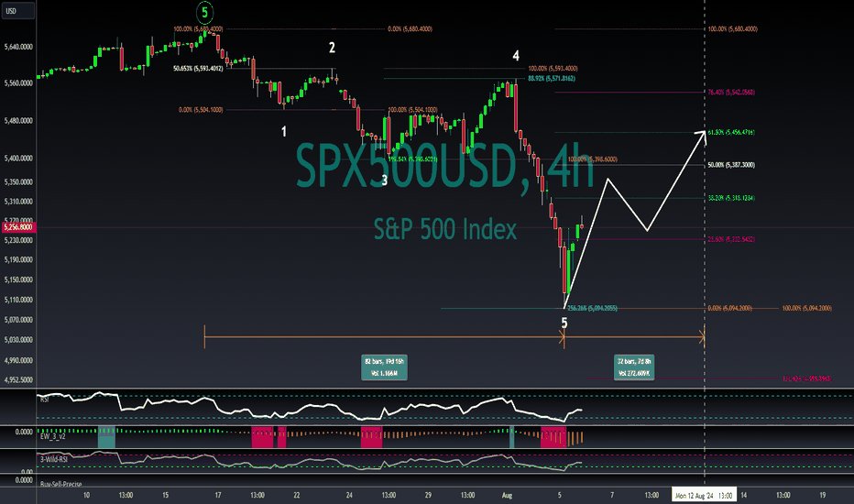This screenshot has height=504, width=854.
Task: Select the 32 bars, 7d 8h range box
Action: point(634,367)
